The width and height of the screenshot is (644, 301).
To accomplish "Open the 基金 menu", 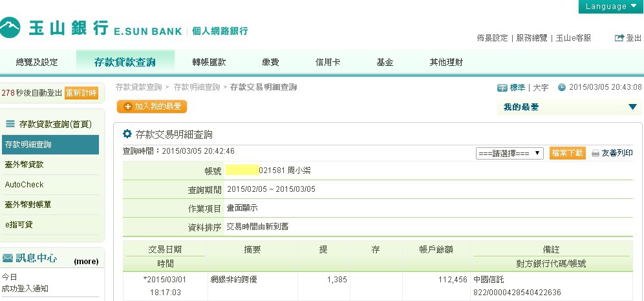I will (x=385, y=63).
